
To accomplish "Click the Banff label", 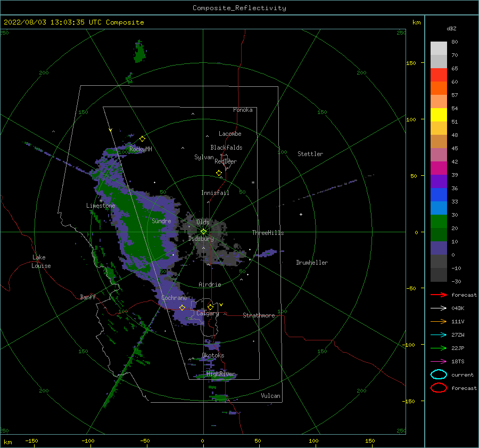I will point(88,297).
